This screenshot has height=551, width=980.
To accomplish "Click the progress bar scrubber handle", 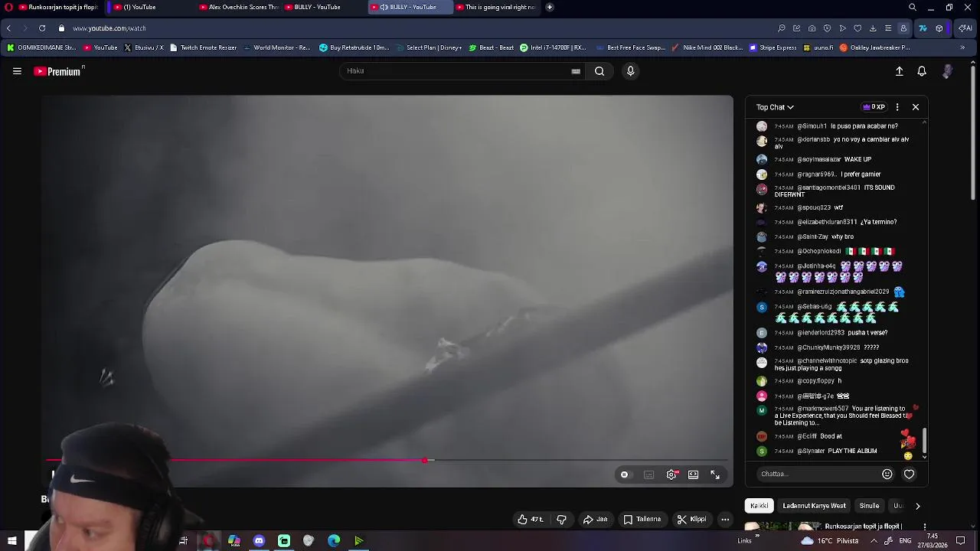I will (x=425, y=460).
